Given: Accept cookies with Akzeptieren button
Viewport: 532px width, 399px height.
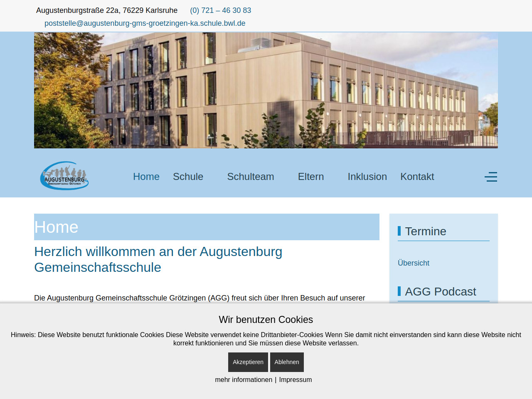Looking at the screenshot, I should tap(248, 362).
